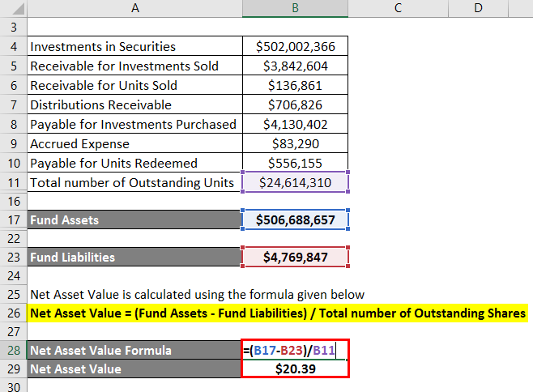
Task: Click the 'Fund Liabilities' label cell
Action: coord(134,257)
